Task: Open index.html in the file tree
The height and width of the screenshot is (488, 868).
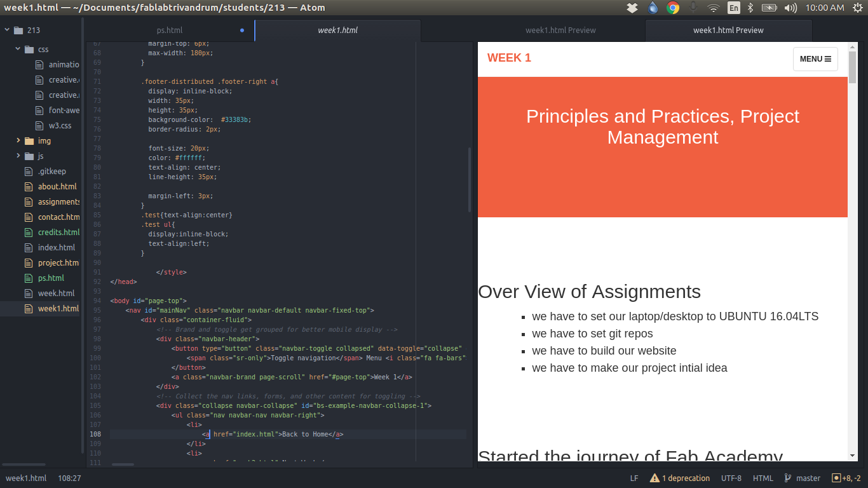Action: (56, 247)
